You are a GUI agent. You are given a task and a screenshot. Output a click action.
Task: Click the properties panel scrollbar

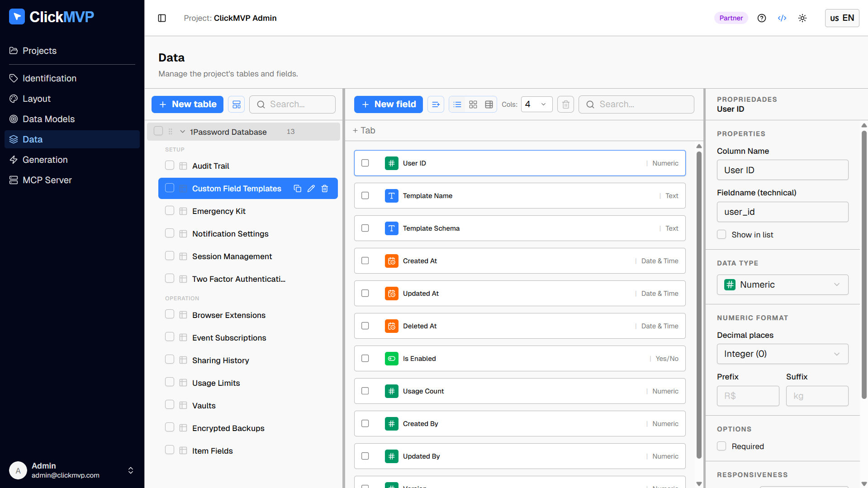pyautogui.click(x=864, y=265)
